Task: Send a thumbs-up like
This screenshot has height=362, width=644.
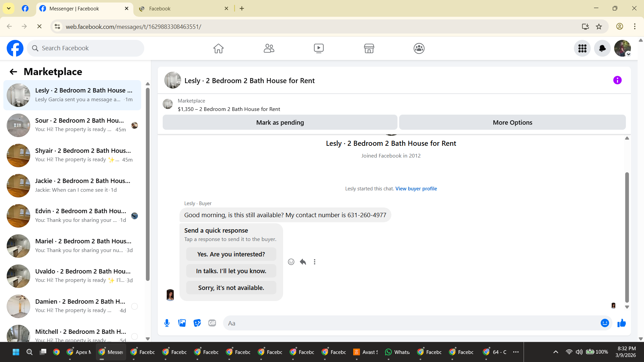Action: click(x=622, y=323)
